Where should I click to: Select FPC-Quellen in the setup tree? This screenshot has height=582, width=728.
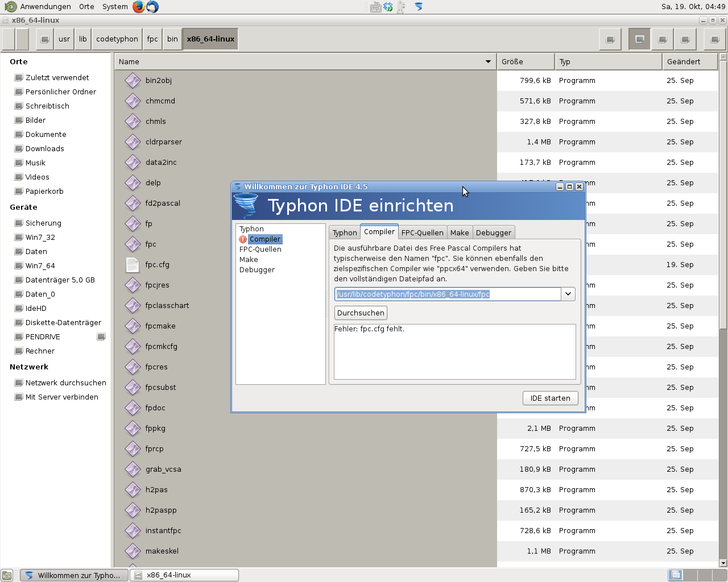[260, 250]
